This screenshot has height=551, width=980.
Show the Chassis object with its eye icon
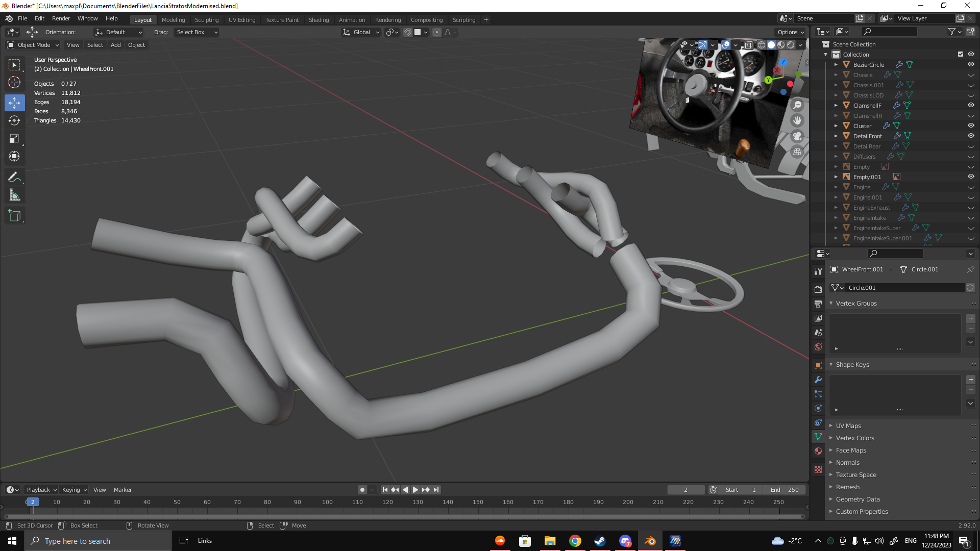pyautogui.click(x=971, y=75)
